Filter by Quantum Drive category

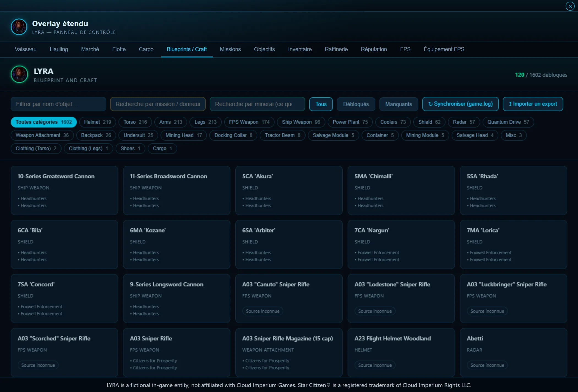(x=508, y=122)
